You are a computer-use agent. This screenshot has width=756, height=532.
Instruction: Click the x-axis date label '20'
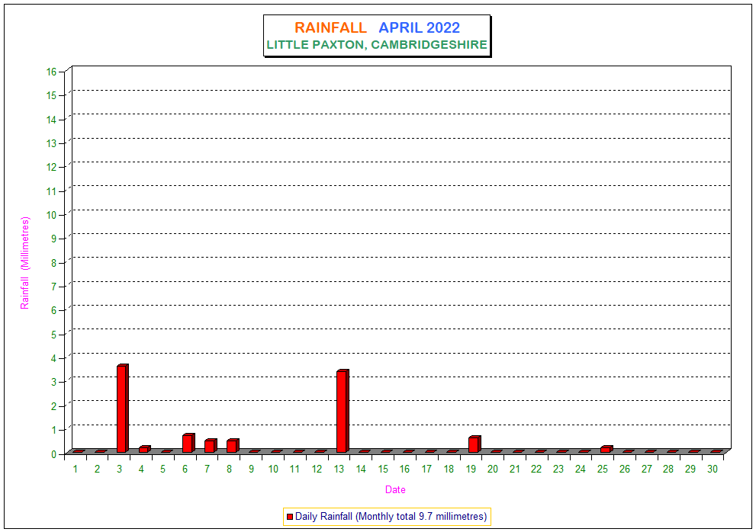pos(493,470)
